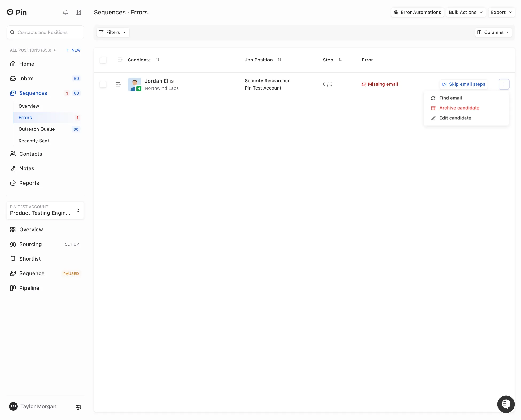Open the Jordan Ellis row kebab menu

pos(504,84)
